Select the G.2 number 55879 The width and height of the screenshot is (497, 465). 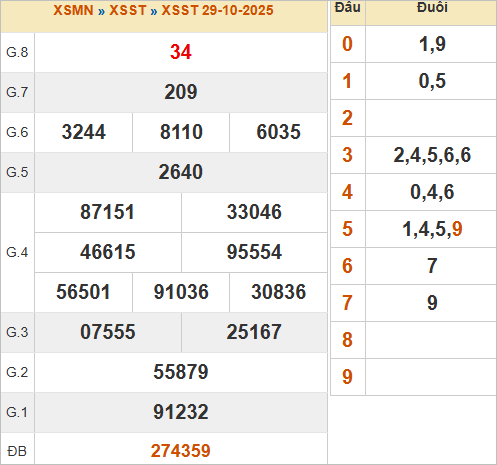[181, 372]
